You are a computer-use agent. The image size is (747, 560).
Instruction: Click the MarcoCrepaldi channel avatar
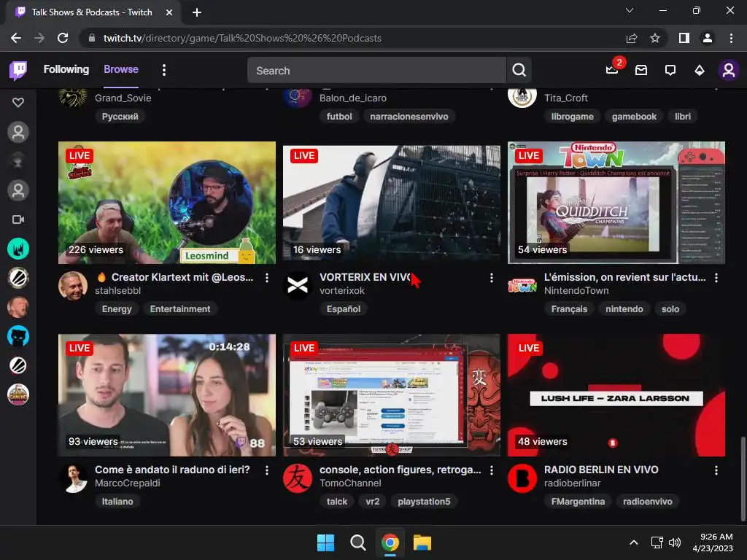tap(73, 478)
